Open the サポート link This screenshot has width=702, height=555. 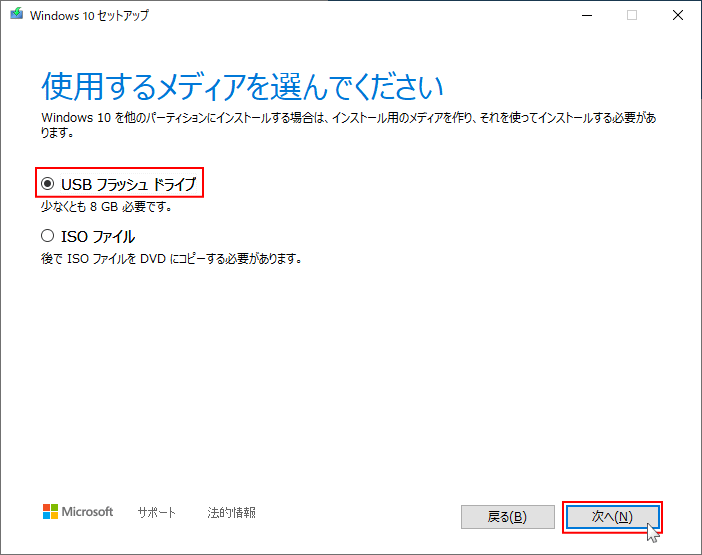click(157, 512)
